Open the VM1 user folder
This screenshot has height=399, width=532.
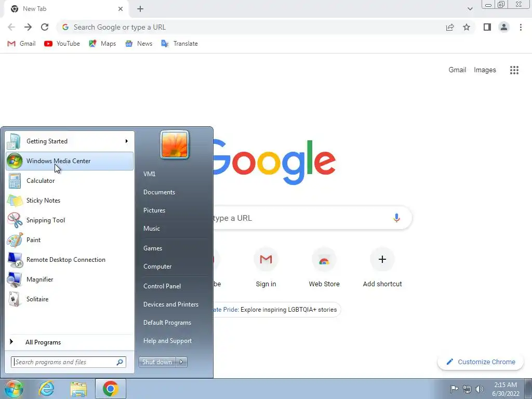pyautogui.click(x=149, y=174)
